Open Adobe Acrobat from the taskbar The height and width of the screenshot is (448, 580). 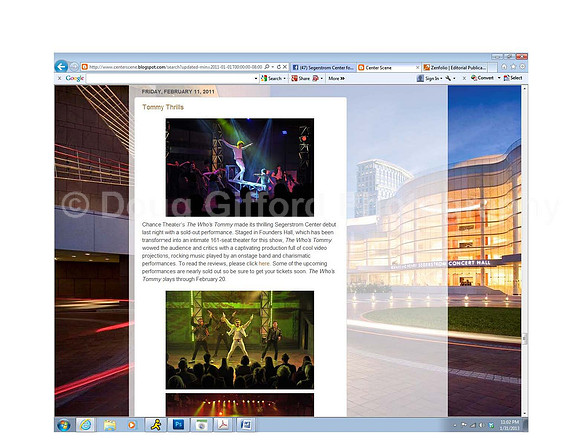coord(223,425)
